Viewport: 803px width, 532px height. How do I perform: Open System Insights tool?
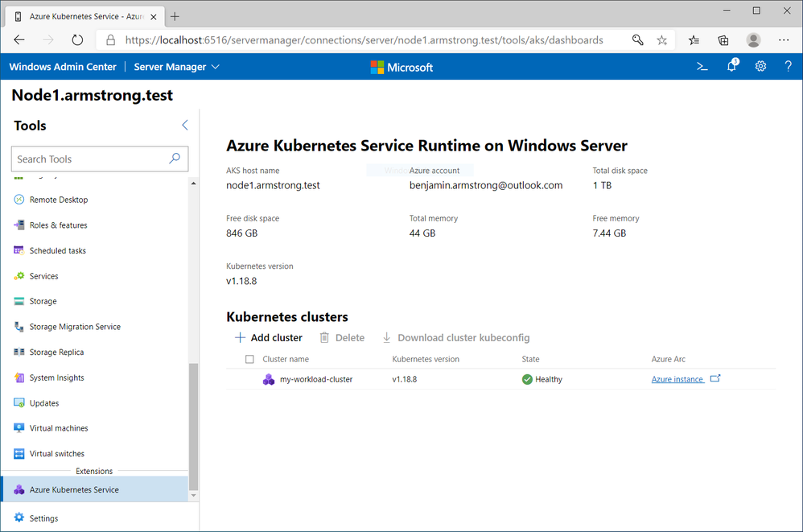pos(56,377)
